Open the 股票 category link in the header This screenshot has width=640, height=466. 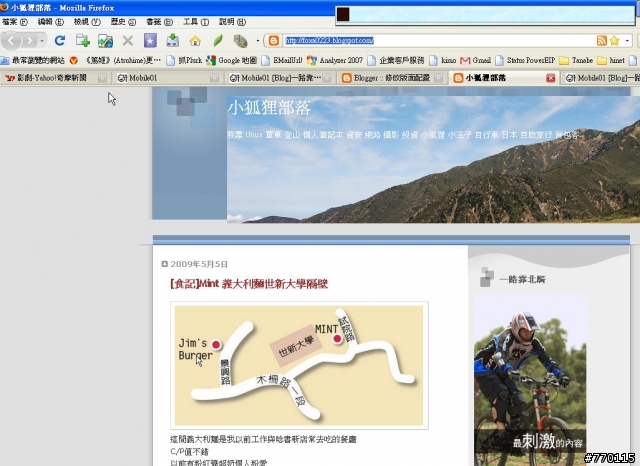tap(235, 135)
